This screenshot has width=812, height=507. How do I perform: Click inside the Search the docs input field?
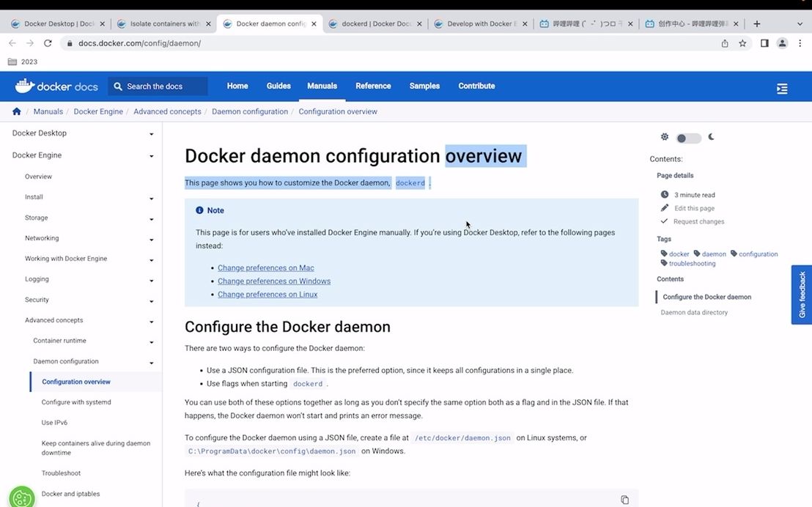[161, 86]
